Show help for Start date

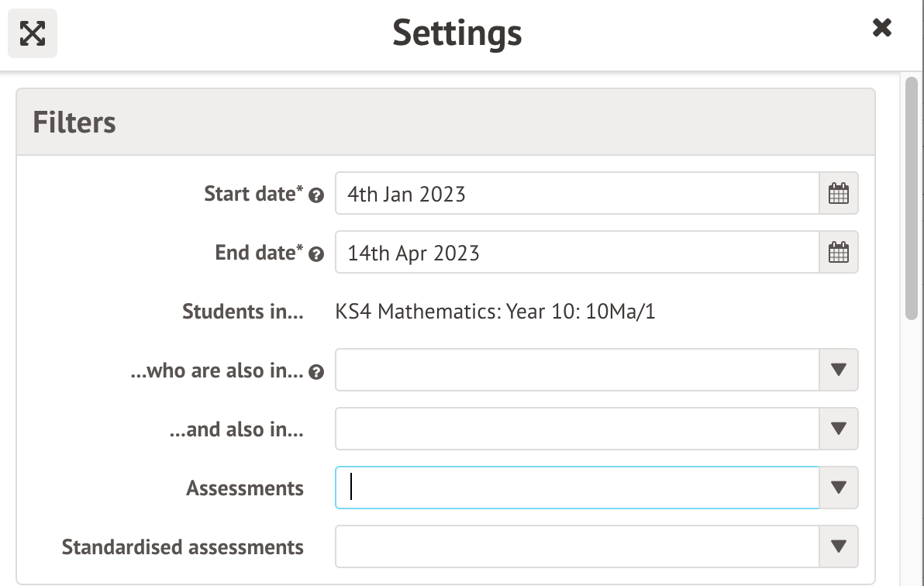pyautogui.click(x=315, y=195)
